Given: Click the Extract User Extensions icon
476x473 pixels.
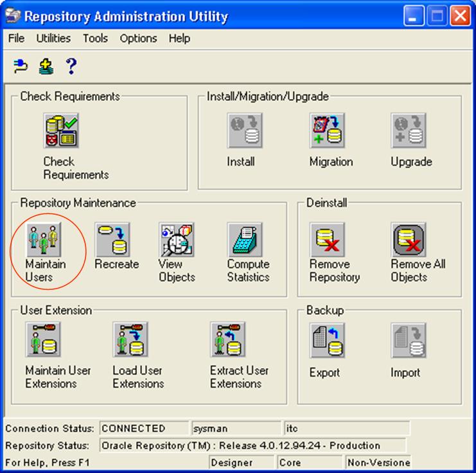Looking at the screenshot, I should (227, 339).
